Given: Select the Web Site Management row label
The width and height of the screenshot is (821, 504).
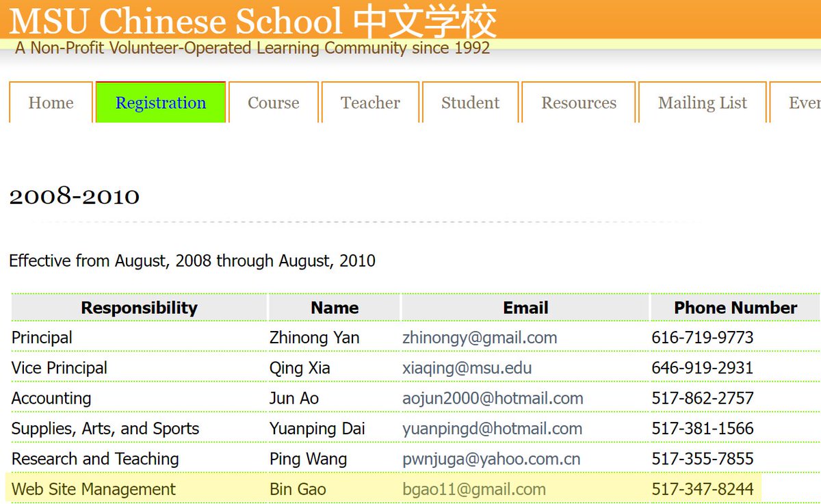Looking at the screenshot, I should (94, 490).
